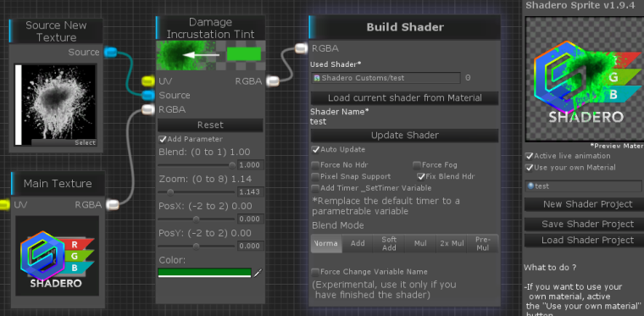Switch blend mode to 2x Mul

click(452, 243)
